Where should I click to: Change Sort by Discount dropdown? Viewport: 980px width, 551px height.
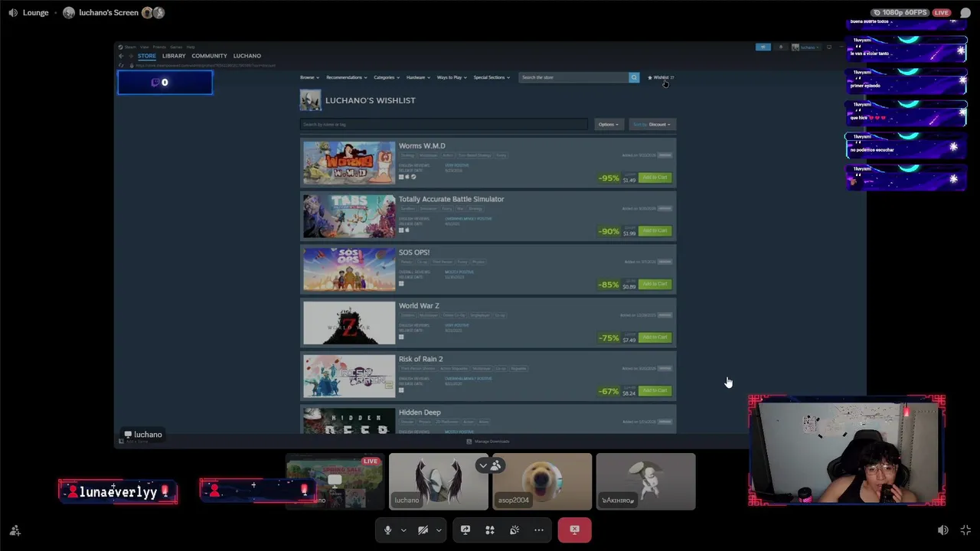click(652, 125)
